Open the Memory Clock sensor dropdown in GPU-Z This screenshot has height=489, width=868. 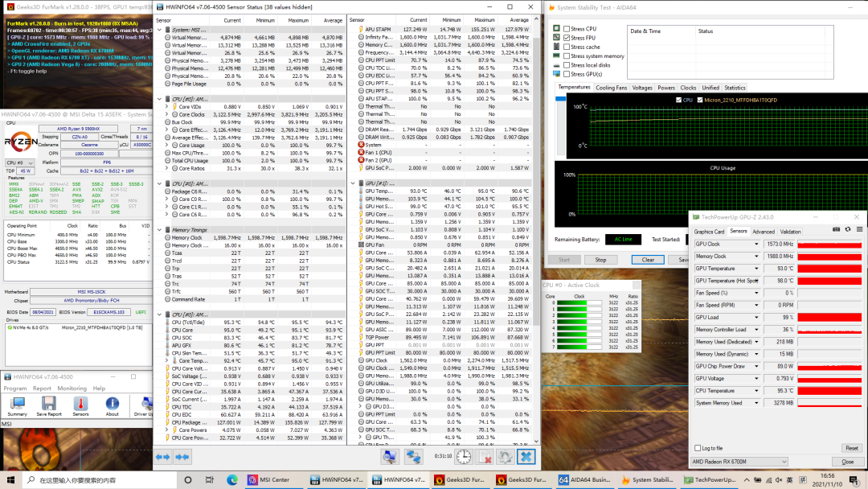coord(756,257)
